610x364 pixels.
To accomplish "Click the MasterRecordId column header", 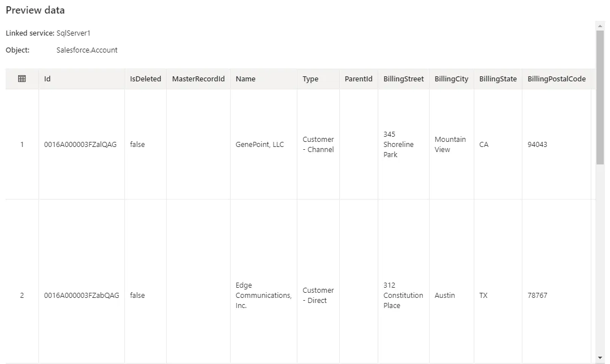I will click(x=198, y=79).
